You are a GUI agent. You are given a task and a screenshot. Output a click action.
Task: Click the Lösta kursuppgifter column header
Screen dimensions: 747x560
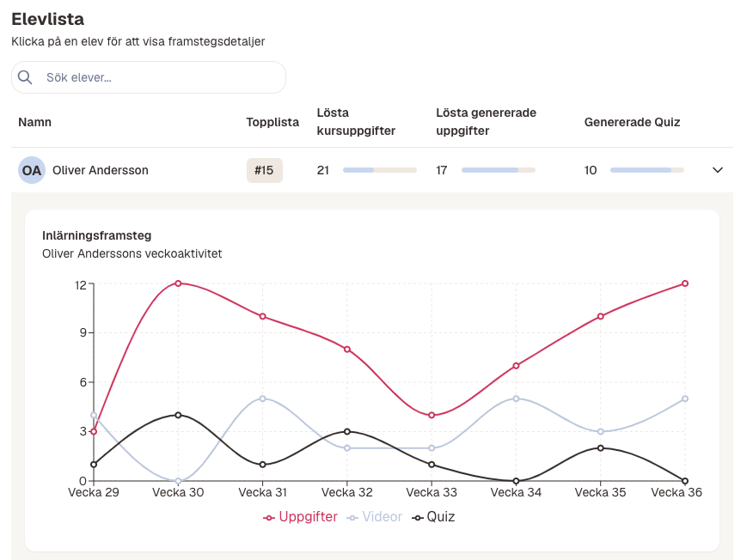click(356, 122)
